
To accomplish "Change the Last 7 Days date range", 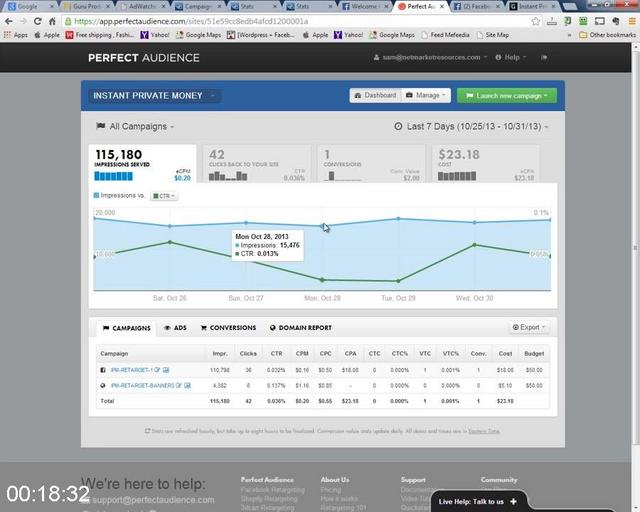I will click(471, 127).
